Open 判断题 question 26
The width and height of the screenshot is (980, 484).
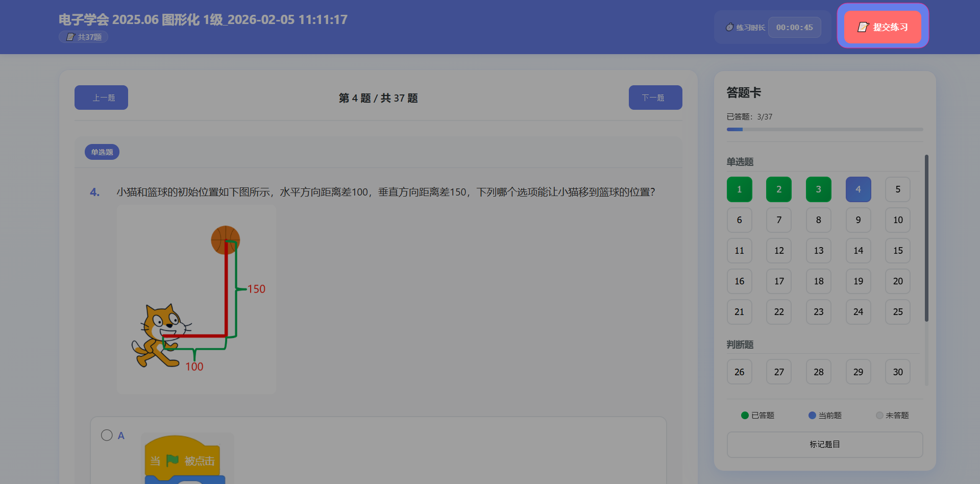(740, 372)
